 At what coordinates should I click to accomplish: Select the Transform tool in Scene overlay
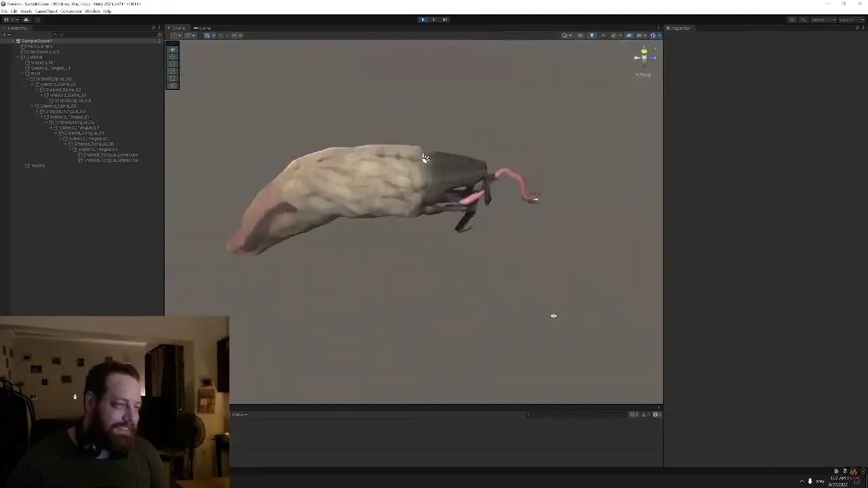point(172,85)
